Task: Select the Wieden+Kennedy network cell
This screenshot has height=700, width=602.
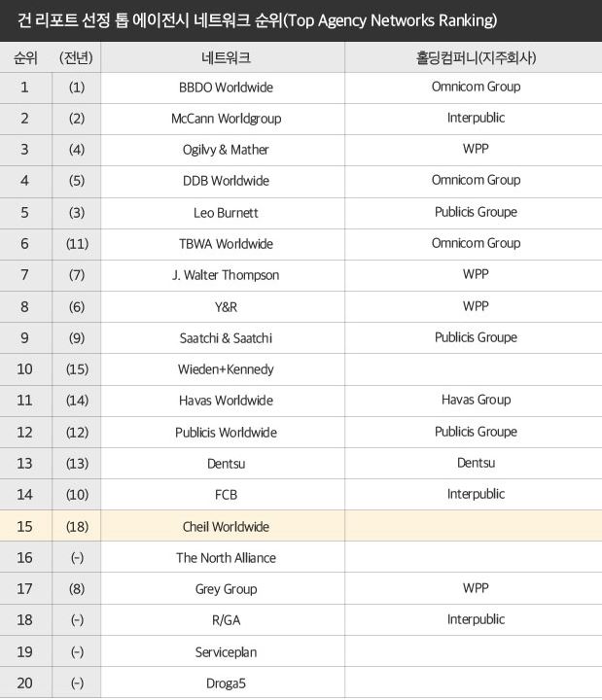Action: [x=226, y=369]
